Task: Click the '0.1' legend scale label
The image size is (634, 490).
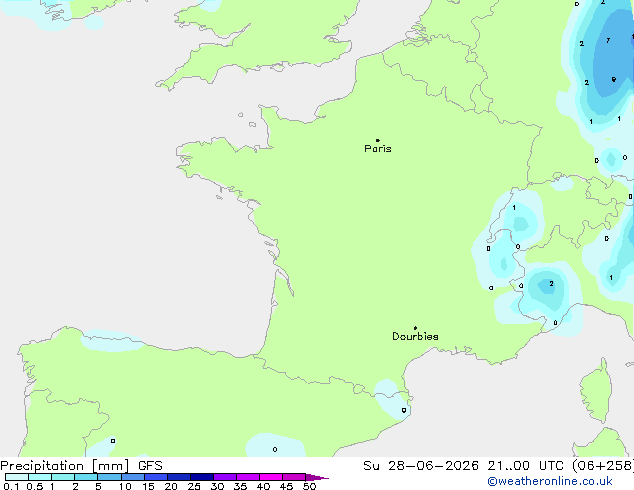Action: pyautogui.click(x=11, y=486)
